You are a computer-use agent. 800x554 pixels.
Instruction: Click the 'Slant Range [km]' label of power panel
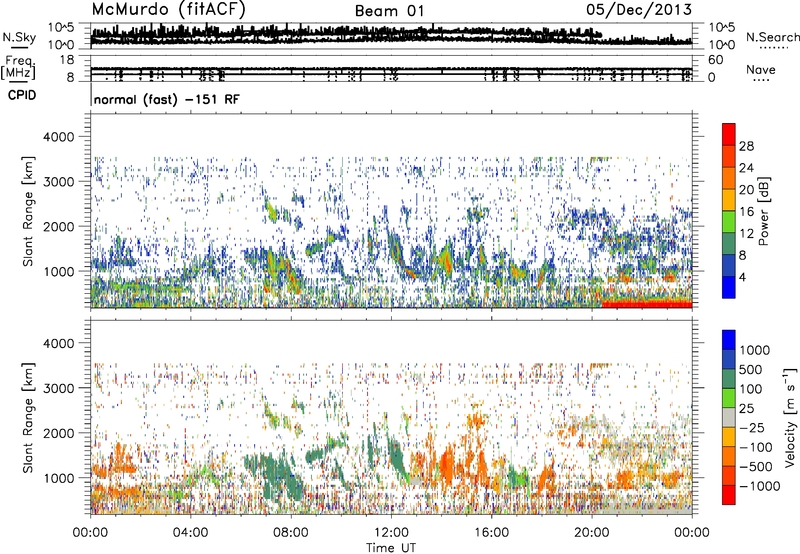click(x=28, y=211)
